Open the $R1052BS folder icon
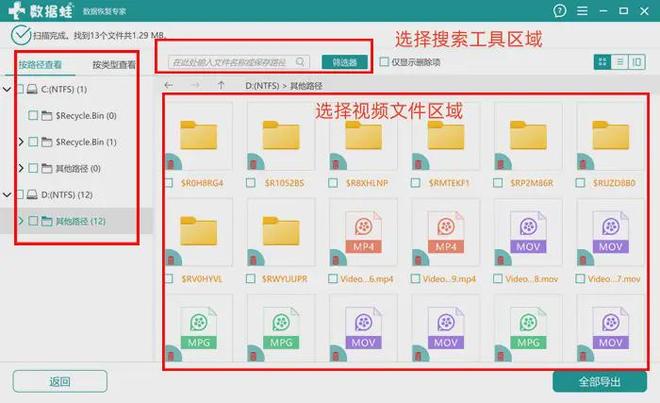The width and height of the screenshot is (660, 403). pos(281,136)
